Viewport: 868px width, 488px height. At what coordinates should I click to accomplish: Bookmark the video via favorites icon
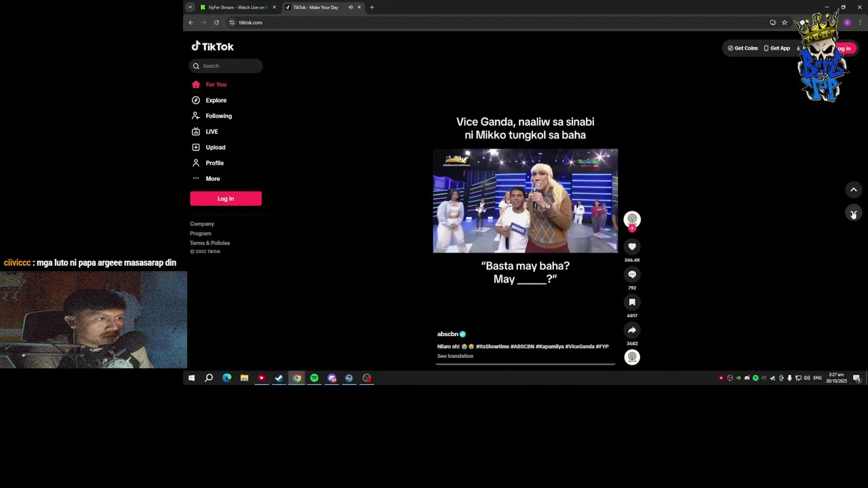tap(632, 302)
